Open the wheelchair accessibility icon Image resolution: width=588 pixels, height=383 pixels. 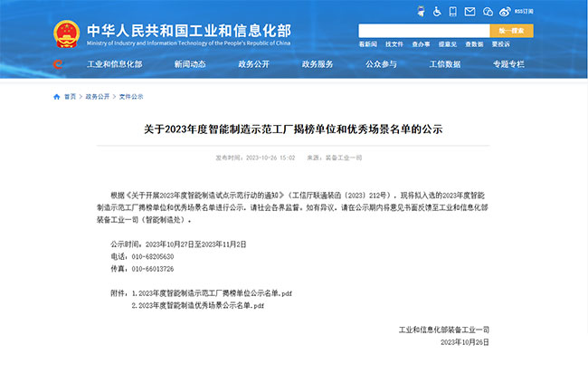437,12
